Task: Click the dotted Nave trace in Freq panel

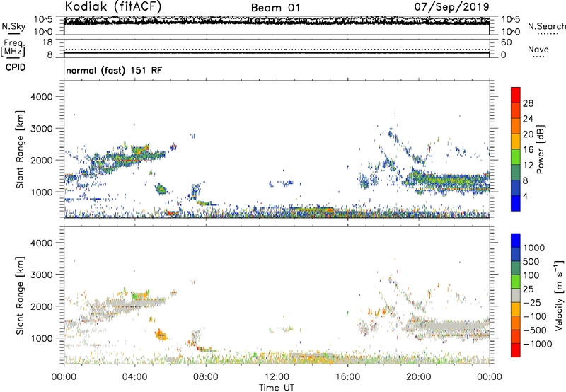Action: (277, 50)
